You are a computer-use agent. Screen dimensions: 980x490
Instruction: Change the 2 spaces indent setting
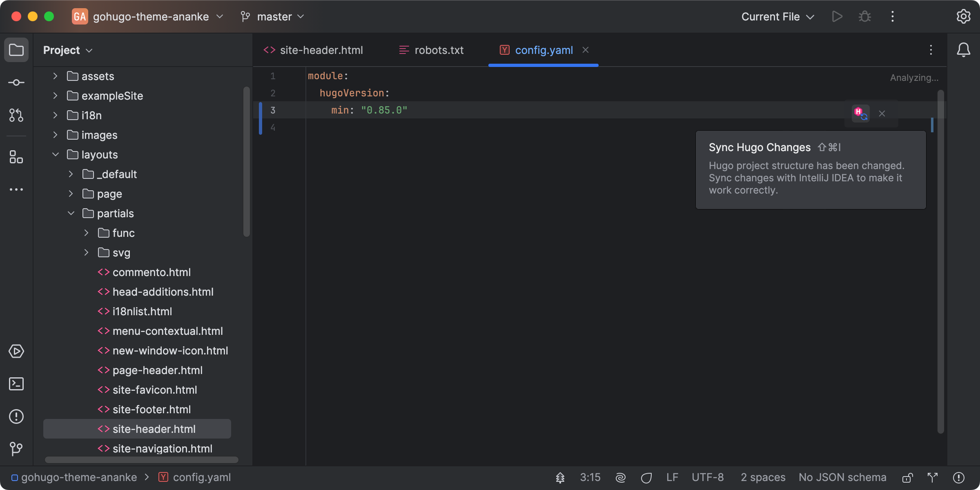[x=763, y=477]
